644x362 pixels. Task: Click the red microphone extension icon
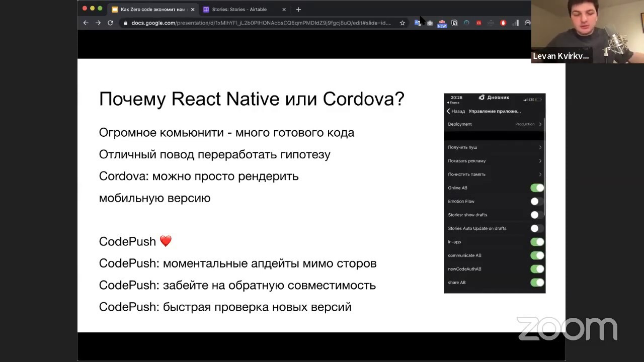(503, 23)
